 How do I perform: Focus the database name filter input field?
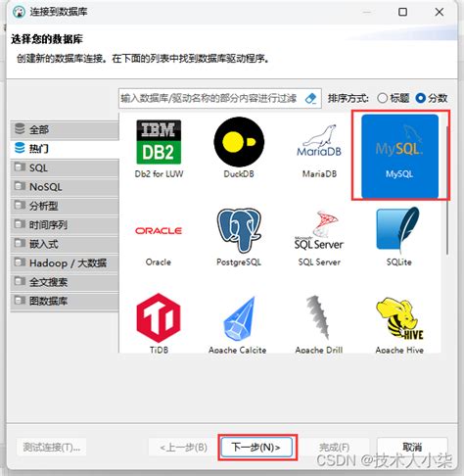(210, 98)
